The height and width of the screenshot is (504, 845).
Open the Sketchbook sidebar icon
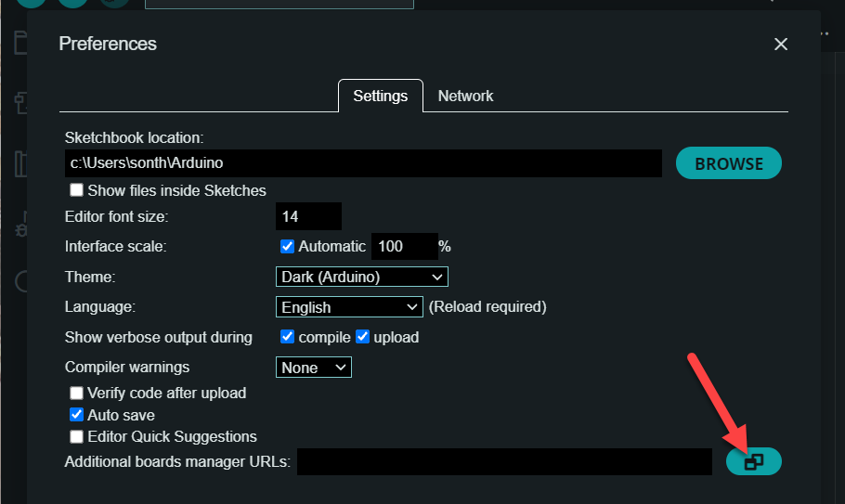click(x=20, y=43)
